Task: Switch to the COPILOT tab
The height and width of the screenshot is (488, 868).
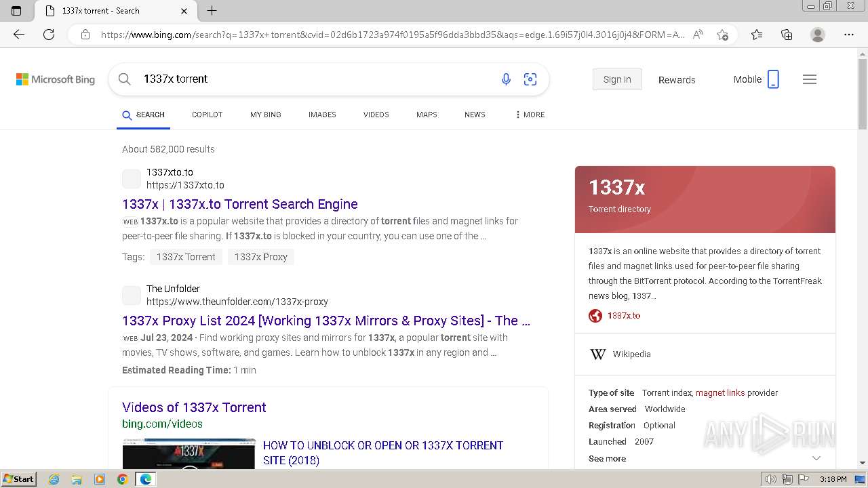Action: coord(208,115)
